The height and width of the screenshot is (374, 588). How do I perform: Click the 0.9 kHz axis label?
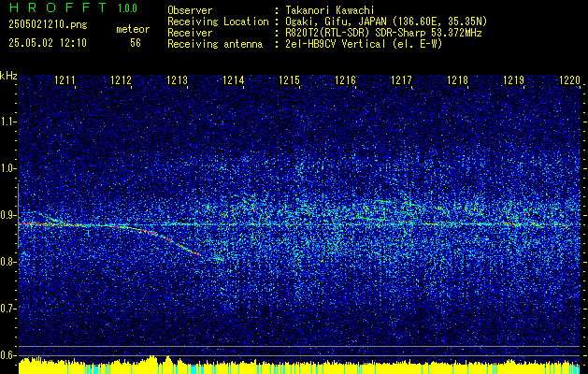point(7,215)
